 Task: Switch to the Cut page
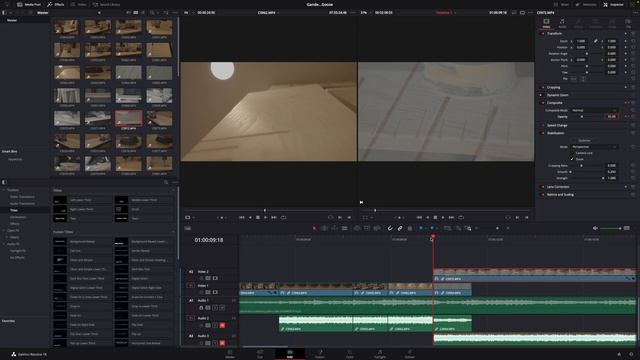click(x=260, y=353)
